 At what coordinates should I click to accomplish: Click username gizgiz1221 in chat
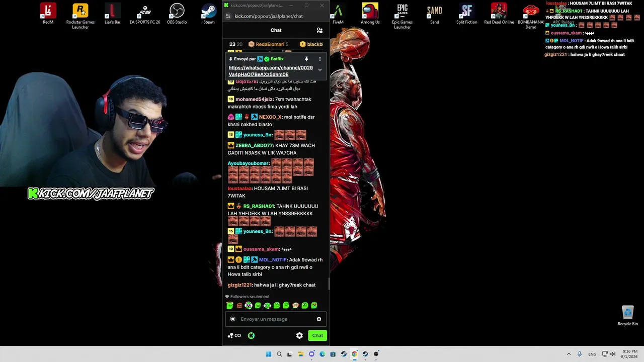click(239, 285)
